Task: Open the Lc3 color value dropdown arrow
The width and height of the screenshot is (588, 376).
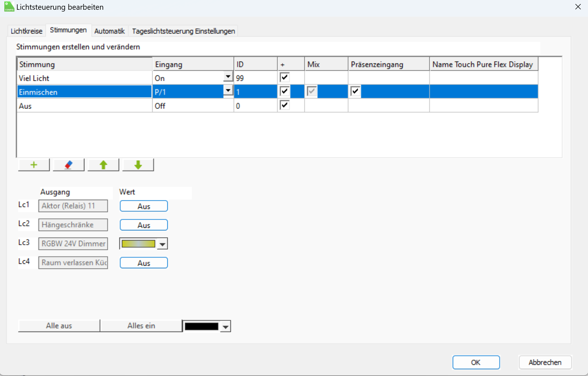Action: tap(163, 244)
